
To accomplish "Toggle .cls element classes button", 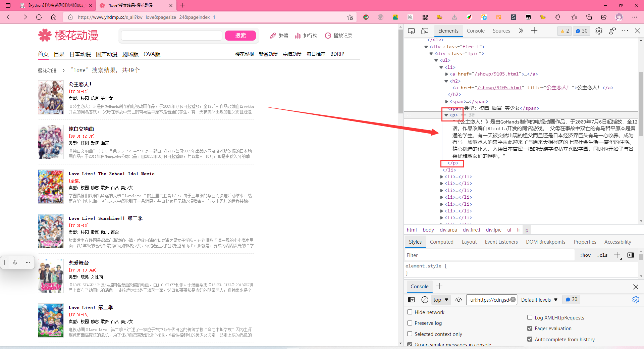I will 602,255.
